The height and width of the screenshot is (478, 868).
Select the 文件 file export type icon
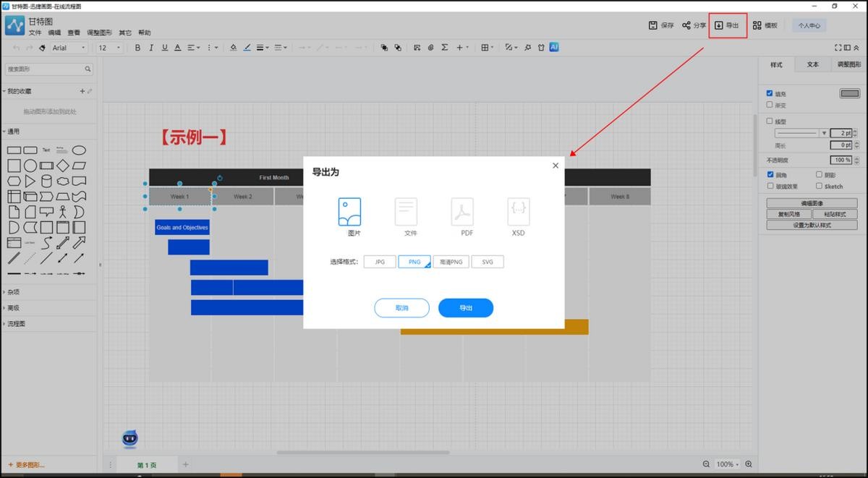406,212
